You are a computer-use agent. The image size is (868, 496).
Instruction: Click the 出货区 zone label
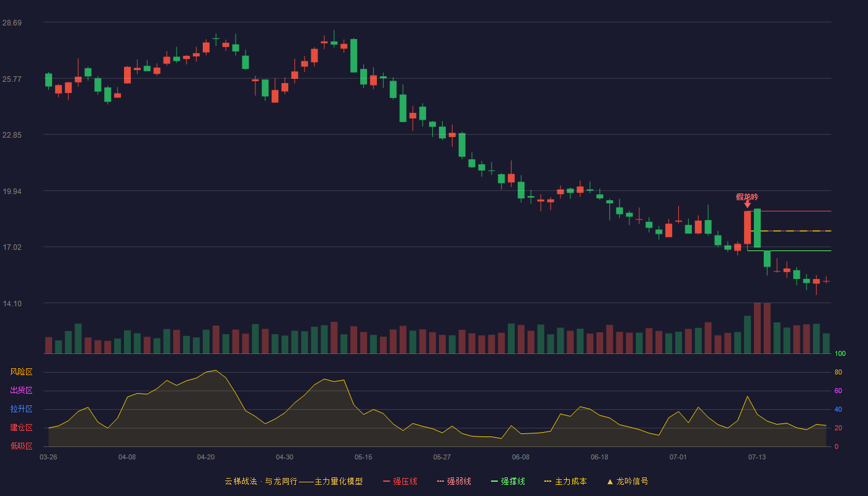21,391
